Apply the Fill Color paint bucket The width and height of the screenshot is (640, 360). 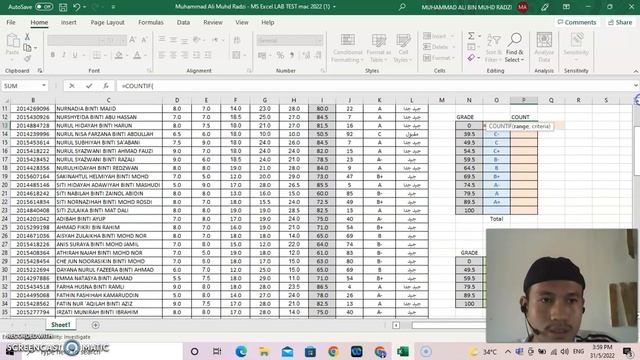(118, 55)
